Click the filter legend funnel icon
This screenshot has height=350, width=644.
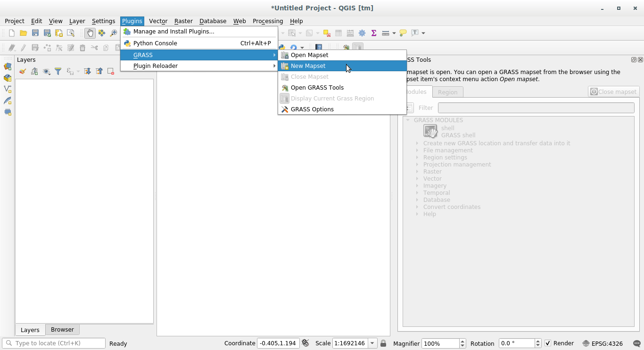[58, 71]
